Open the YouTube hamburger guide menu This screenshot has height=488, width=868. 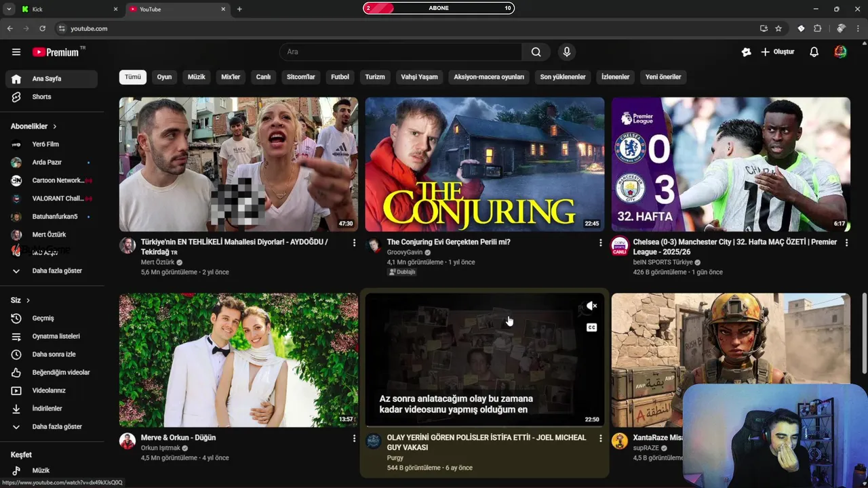pyautogui.click(x=16, y=52)
